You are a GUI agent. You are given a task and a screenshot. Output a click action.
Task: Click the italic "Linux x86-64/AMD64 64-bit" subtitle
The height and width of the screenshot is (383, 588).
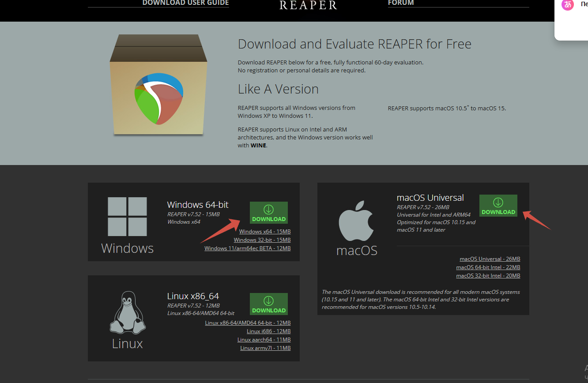[201, 313]
